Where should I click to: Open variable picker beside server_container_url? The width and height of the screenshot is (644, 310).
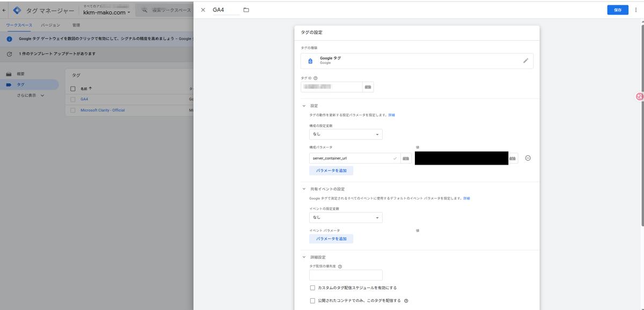[406, 158]
